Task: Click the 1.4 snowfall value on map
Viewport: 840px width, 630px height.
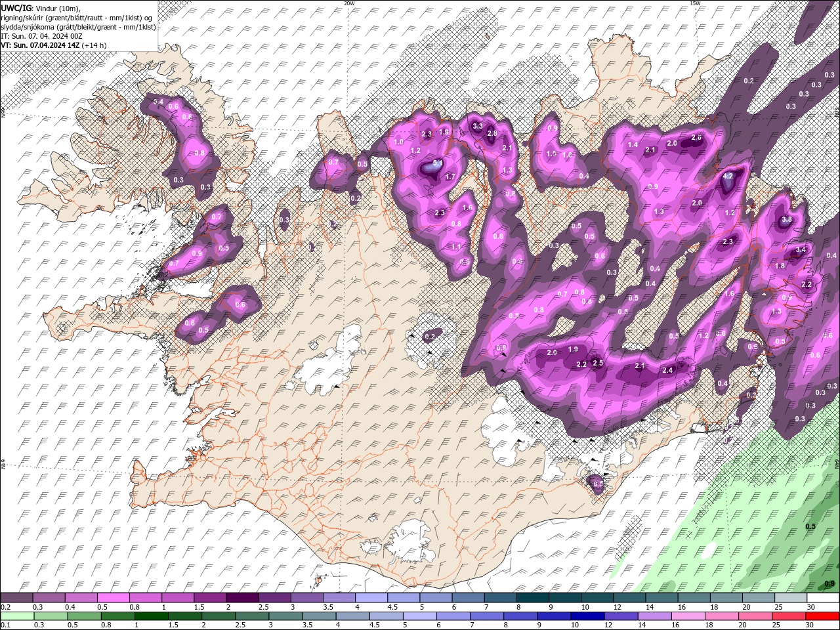Action: coord(633,144)
